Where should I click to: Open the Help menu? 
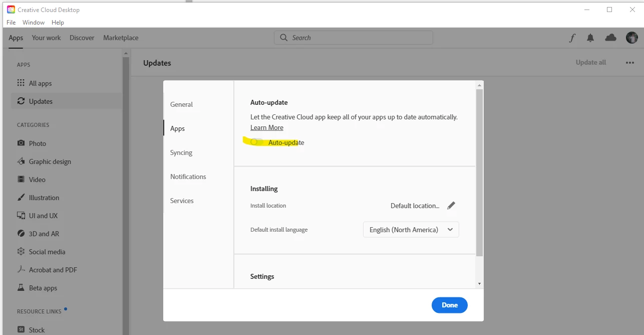pos(58,23)
